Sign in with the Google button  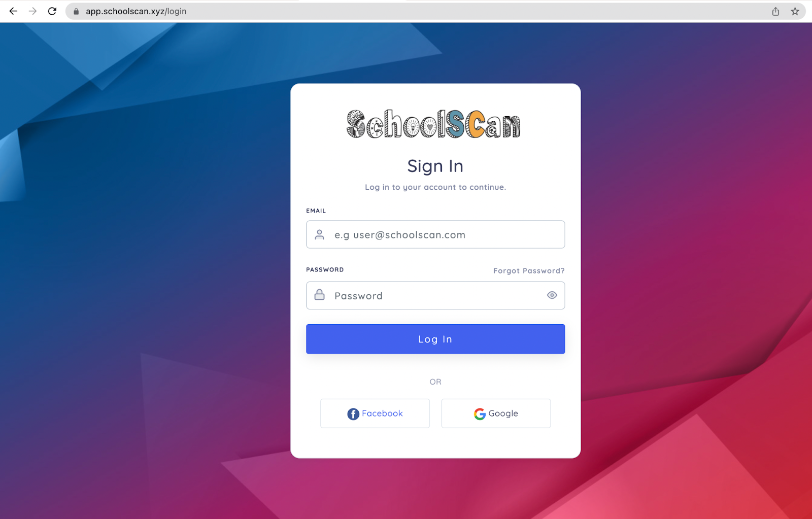[496, 413]
